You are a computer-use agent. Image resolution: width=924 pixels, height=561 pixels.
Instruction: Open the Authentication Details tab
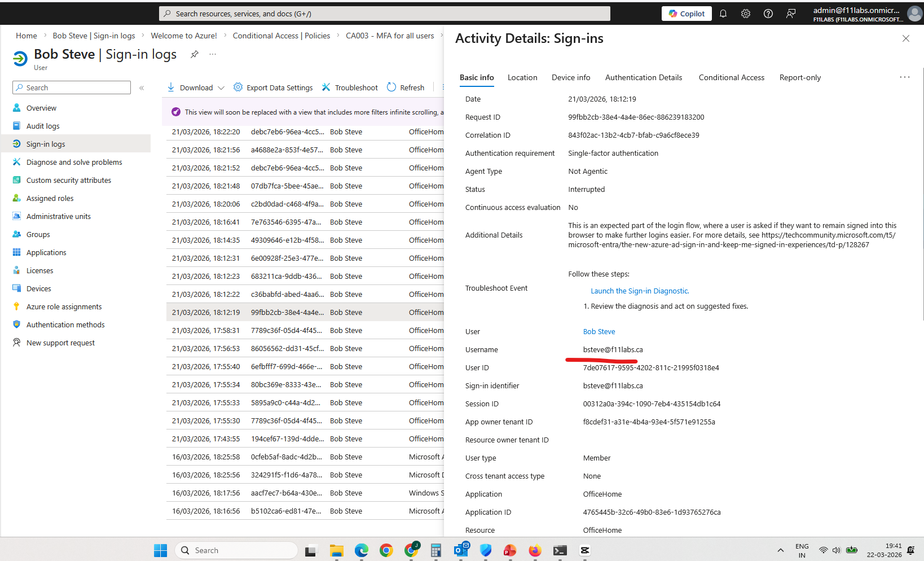pos(643,77)
